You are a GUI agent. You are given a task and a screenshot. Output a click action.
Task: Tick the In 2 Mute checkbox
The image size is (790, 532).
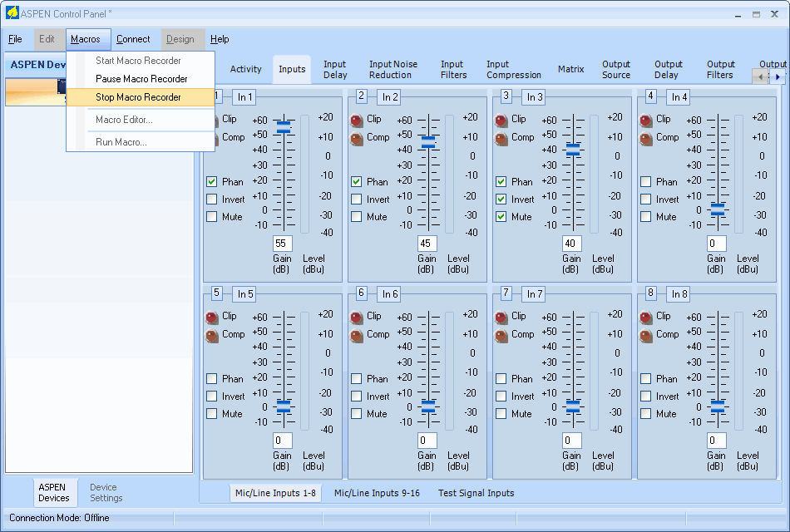[356, 217]
